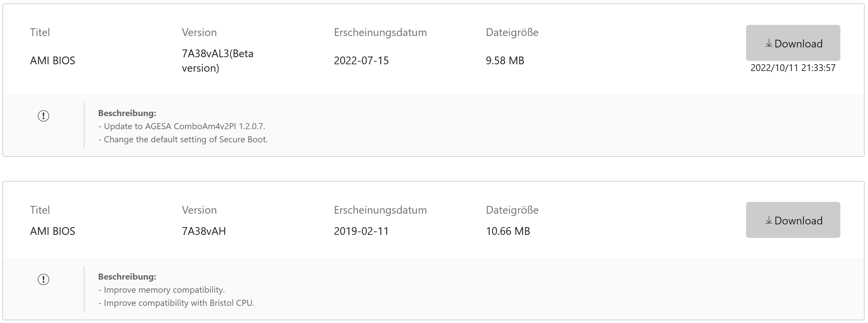
Task: Select the 7A38vAH version text
Action: [203, 231]
